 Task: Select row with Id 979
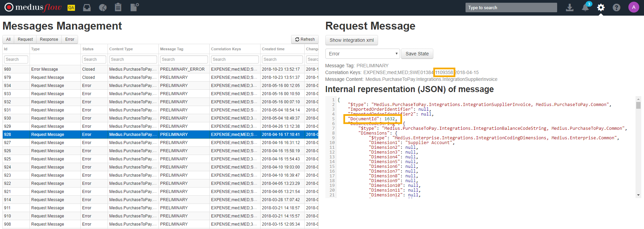[160, 77]
